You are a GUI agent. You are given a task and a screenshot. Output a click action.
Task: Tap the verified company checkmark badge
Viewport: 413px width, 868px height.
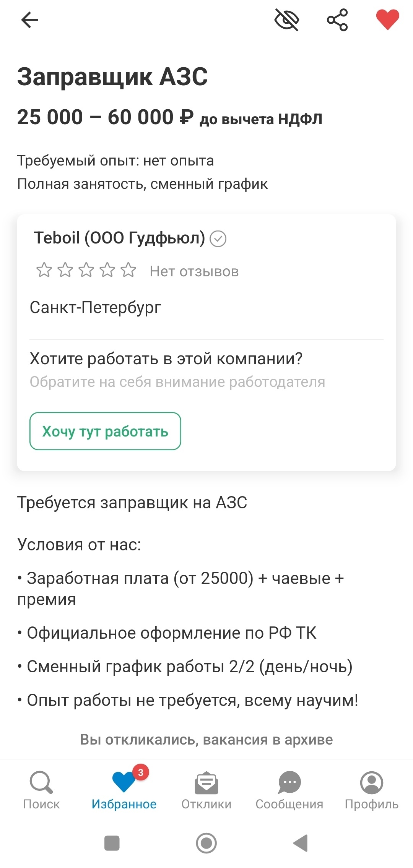coord(218,239)
